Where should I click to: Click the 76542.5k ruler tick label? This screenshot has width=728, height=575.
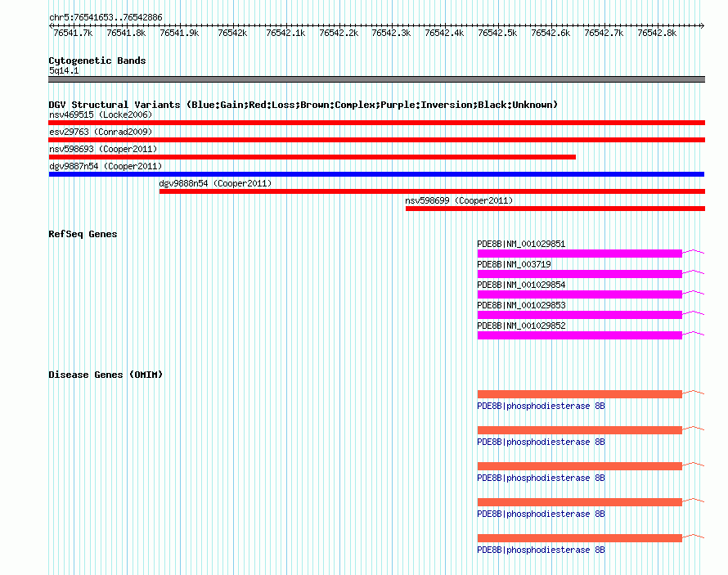pyautogui.click(x=497, y=33)
